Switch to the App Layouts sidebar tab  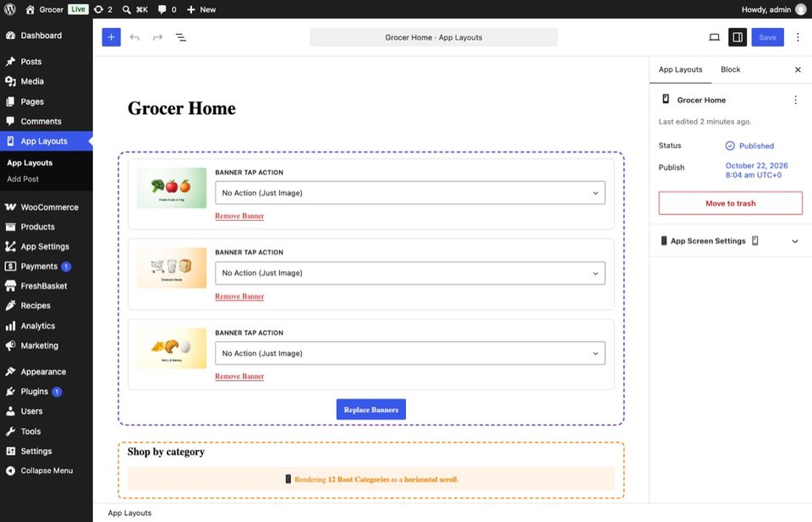[680, 69]
